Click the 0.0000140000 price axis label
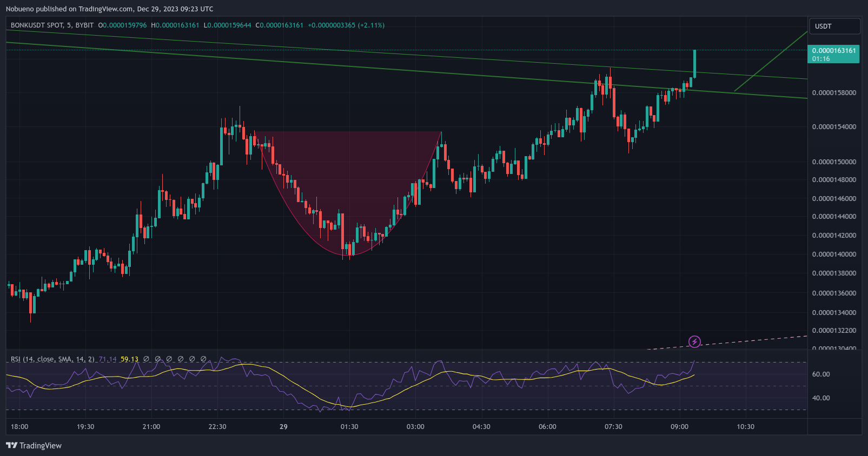Image resolution: width=868 pixels, height=456 pixels. coord(834,254)
